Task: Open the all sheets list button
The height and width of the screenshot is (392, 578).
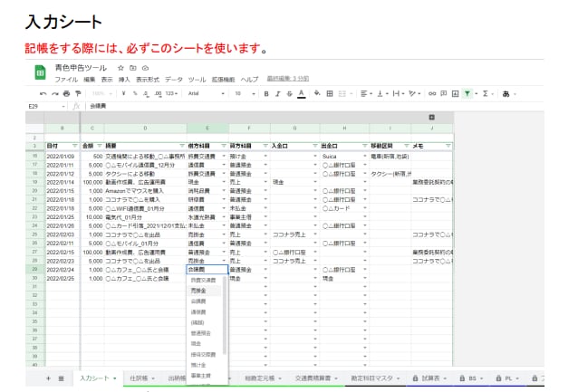Action: (62, 378)
